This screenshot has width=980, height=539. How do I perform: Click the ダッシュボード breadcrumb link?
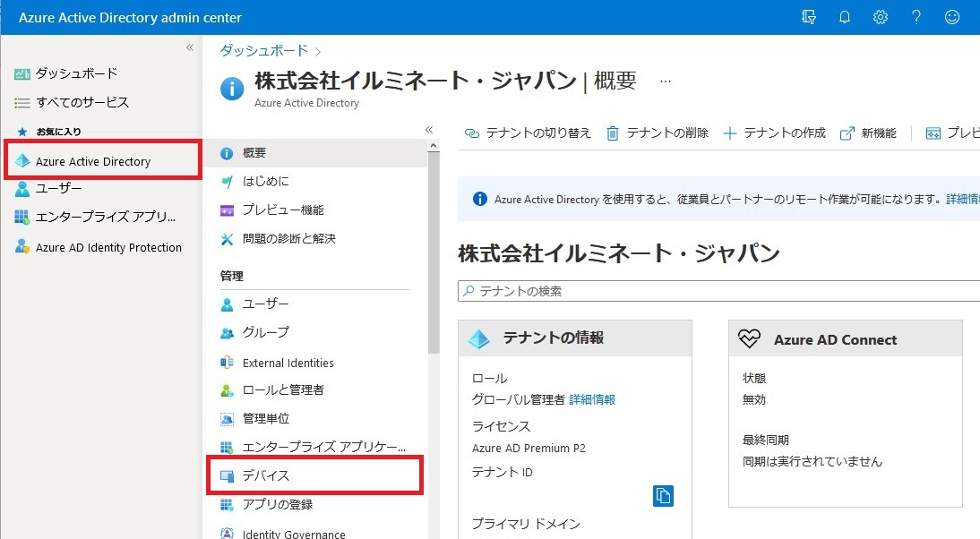point(263,51)
